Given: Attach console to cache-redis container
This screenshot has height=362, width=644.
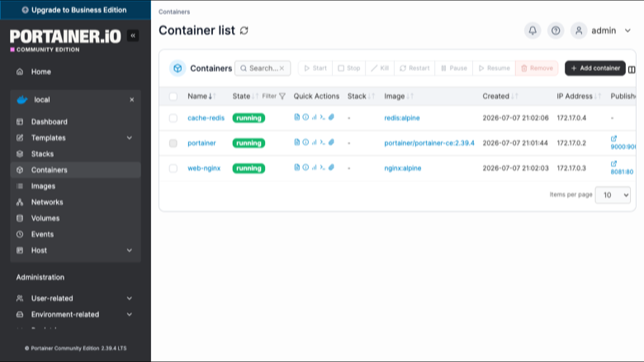Looking at the screenshot, I should click(331, 117).
